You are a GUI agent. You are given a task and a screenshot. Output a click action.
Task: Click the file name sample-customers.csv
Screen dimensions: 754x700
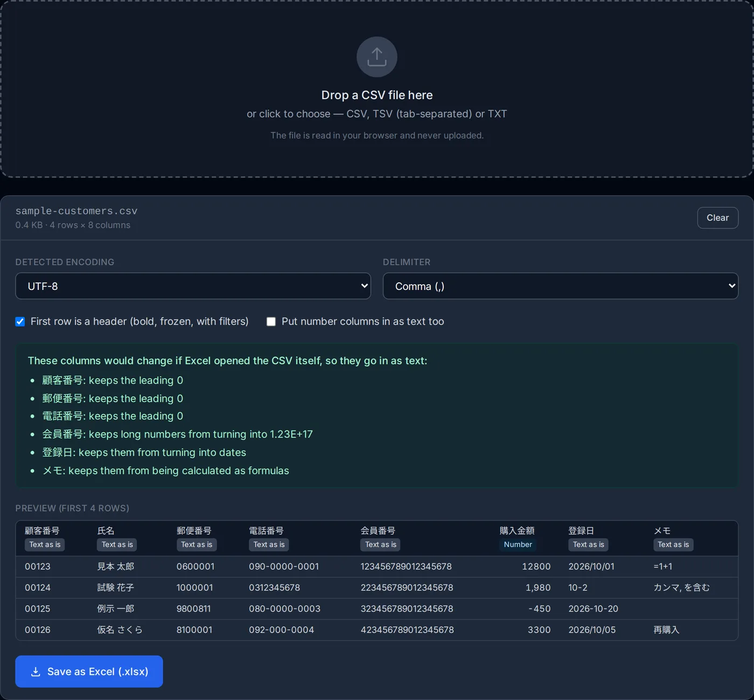76,211
